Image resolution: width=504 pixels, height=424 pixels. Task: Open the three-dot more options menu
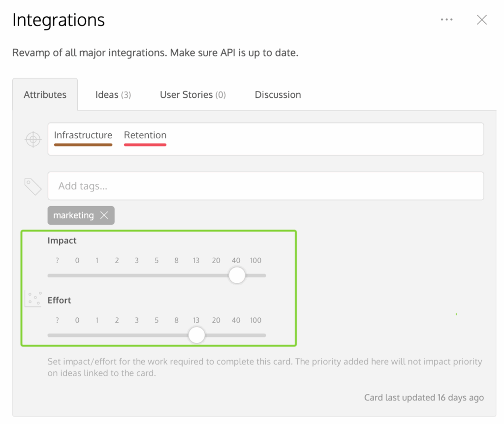pyautogui.click(x=446, y=20)
